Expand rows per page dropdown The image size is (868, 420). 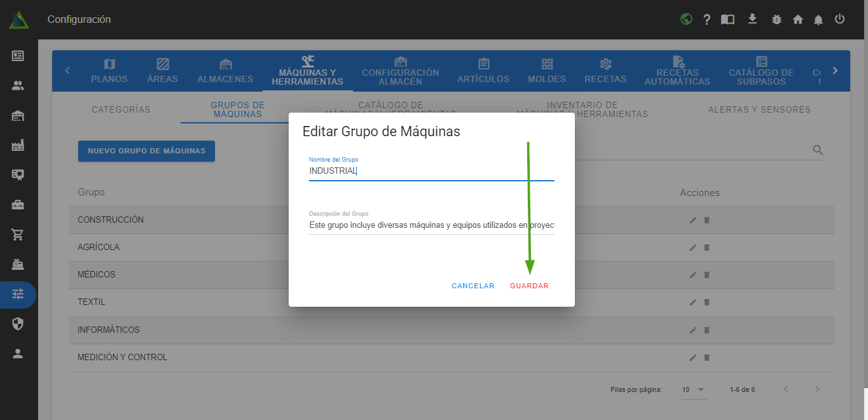tap(694, 389)
